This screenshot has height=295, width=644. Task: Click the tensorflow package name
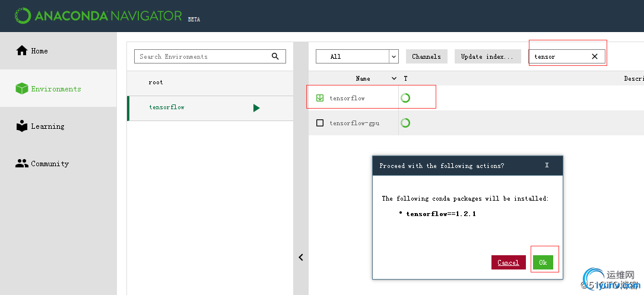[347, 98]
